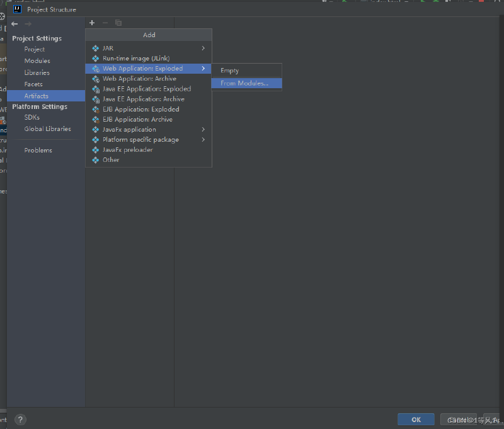The height and width of the screenshot is (429, 504).
Task: Open help with the question mark icon
Action: [20, 420]
